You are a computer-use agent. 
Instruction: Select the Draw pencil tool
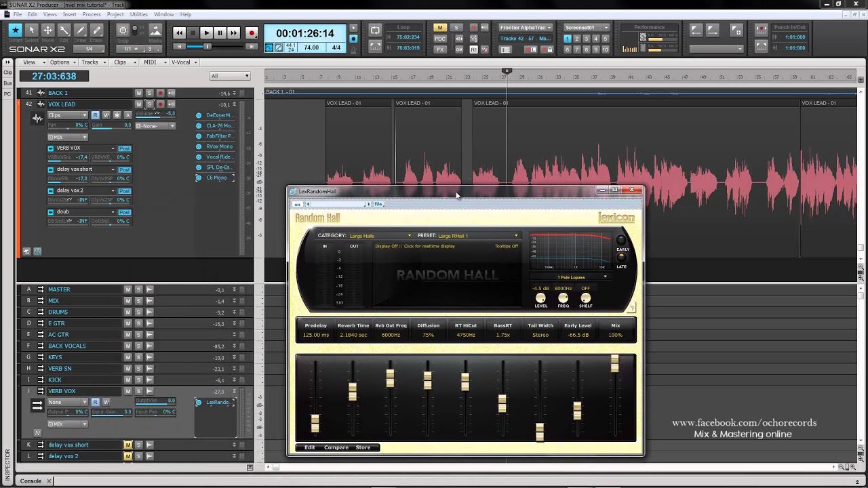[80, 30]
